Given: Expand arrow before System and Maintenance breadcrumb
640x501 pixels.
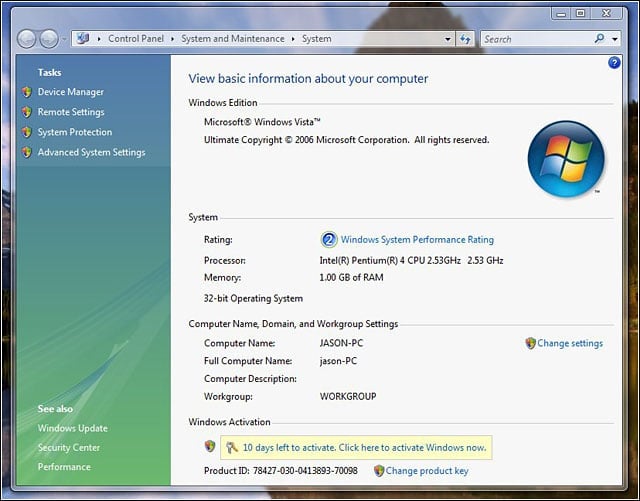Looking at the screenshot, I should [172, 39].
